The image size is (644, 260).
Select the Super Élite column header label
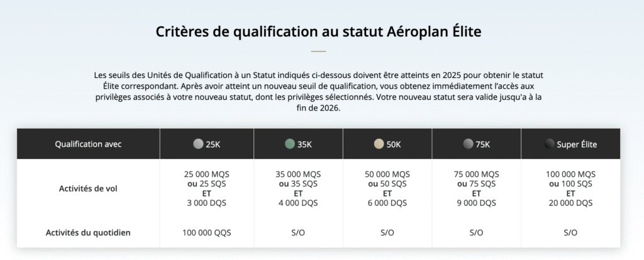pos(577,144)
